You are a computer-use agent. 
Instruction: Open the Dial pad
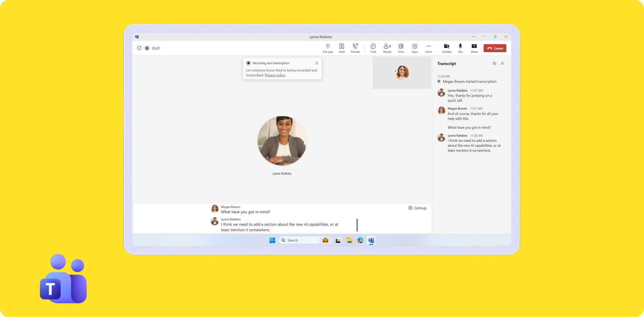pos(328,48)
